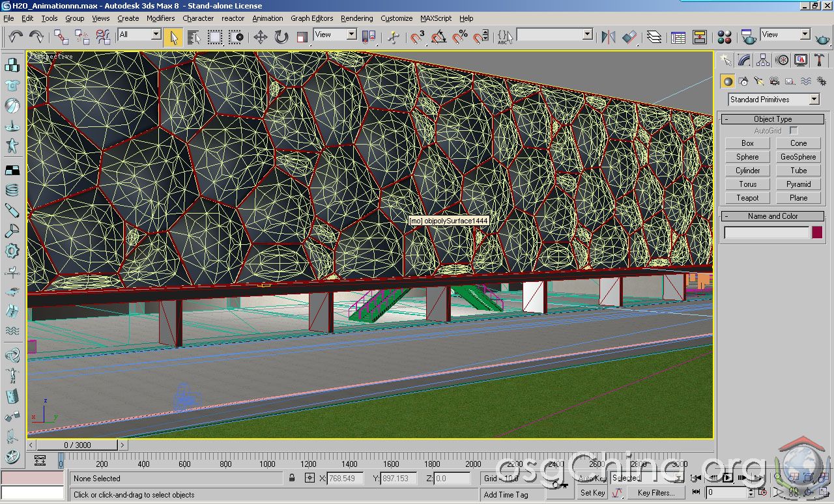Open the reactor menu
Screen dimensions: 834x504
(x=233, y=18)
